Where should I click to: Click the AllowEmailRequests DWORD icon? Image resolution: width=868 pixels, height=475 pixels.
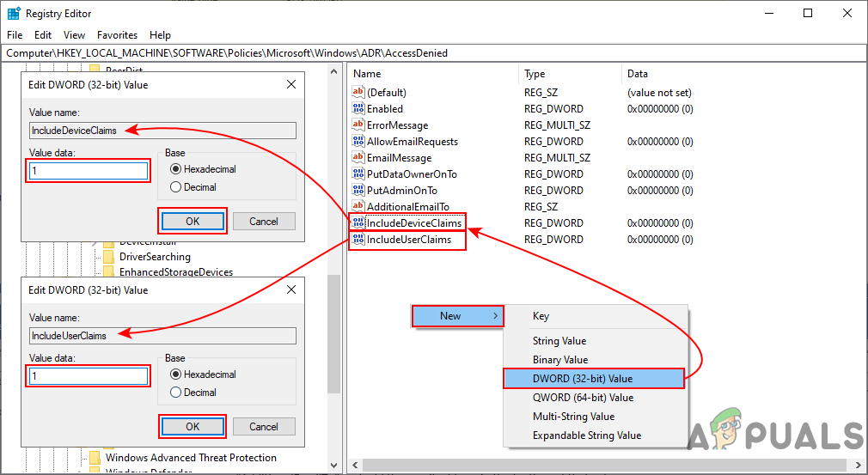tap(358, 142)
